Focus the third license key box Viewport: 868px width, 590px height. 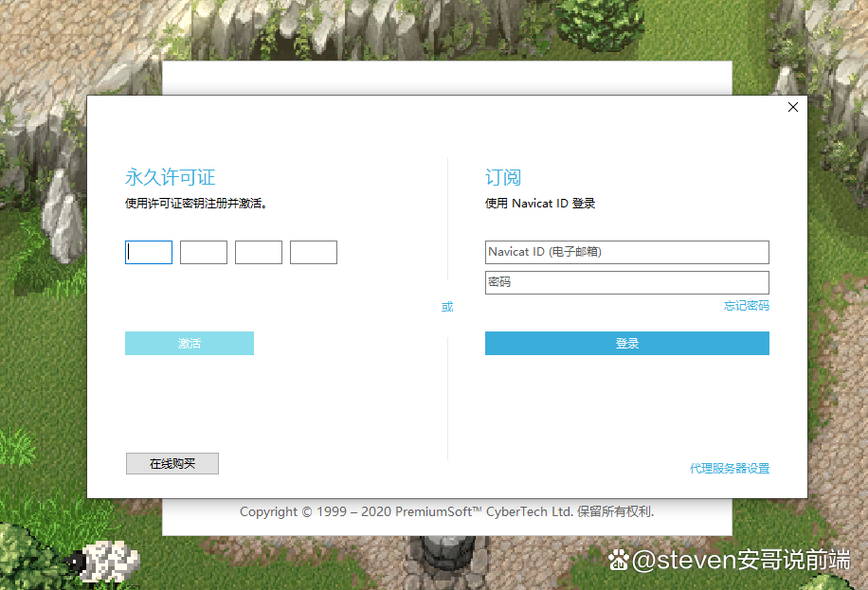(x=259, y=253)
